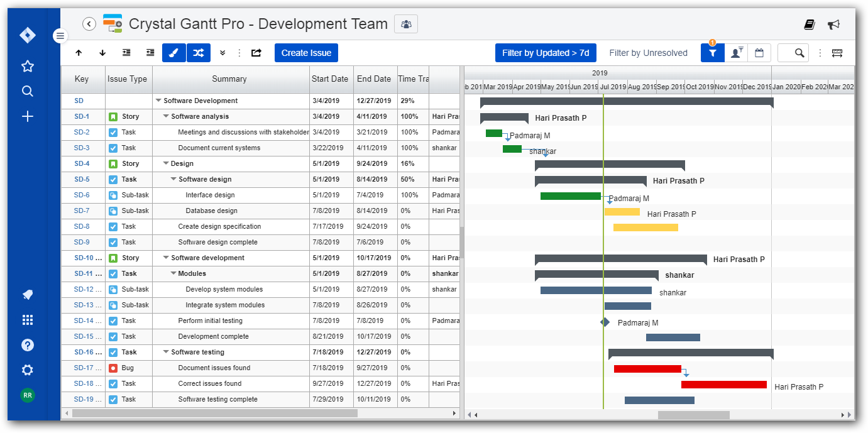Toggle the shuffle dependencies button
This screenshot has height=433, width=868.
[199, 53]
